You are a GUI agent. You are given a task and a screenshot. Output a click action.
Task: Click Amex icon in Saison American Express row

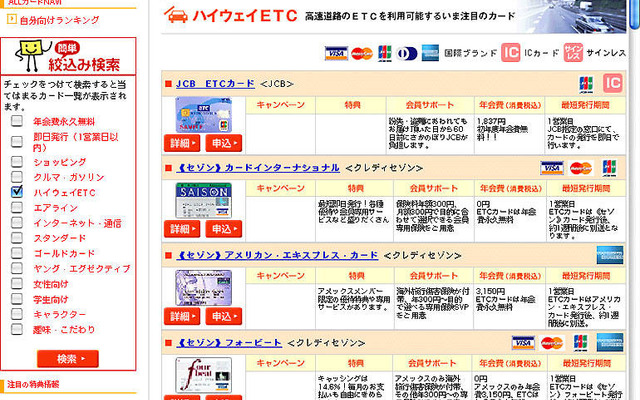tap(610, 255)
